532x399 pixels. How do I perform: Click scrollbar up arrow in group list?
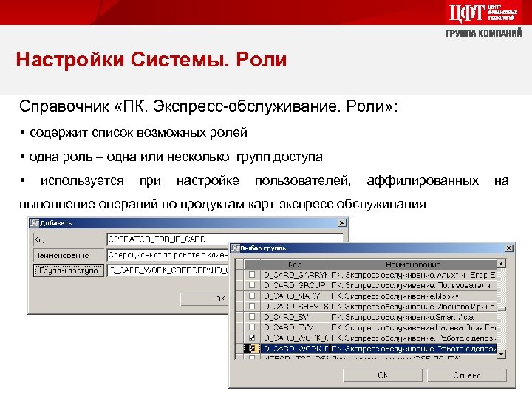[502, 264]
